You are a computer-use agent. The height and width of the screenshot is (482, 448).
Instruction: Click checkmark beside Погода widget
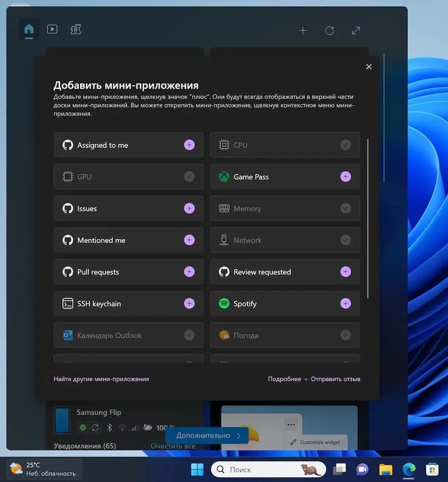[345, 335]
